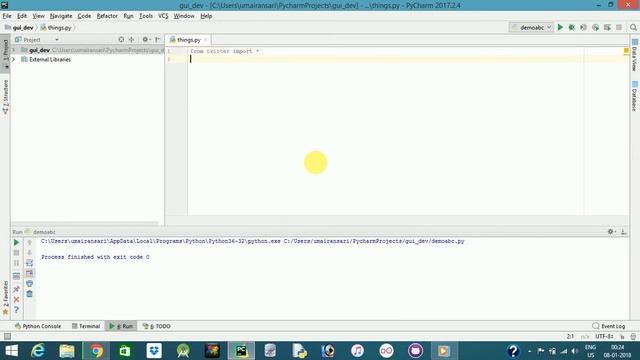Open Search Everywhere magnifier icon
The height and width of the screenshot is (360, 640).
(x=633, y=27)
